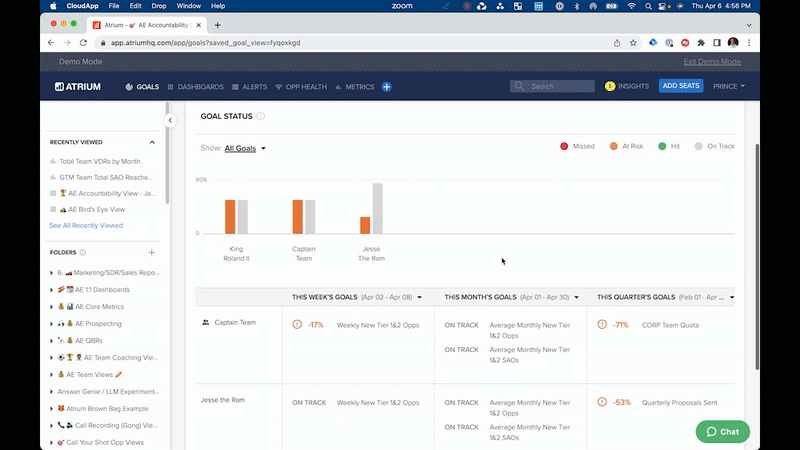This screenshot has height=450, width=800.
Task: Click Spotlight search in menu bar
Action: pos(648,6)
